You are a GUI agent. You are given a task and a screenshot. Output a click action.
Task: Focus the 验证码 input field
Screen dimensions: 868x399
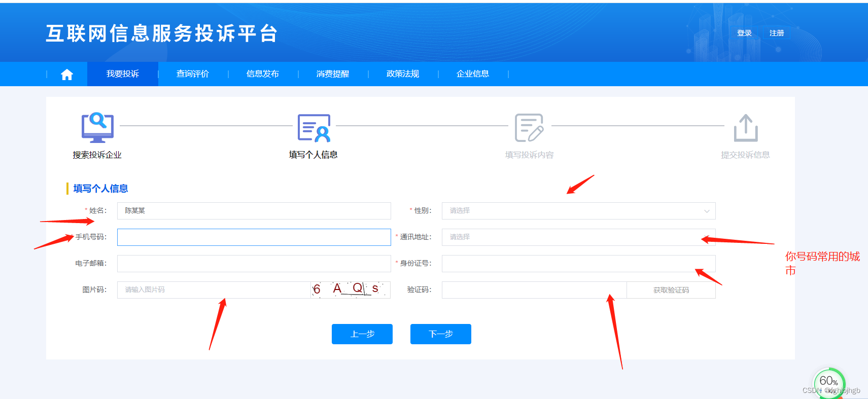coord(534,290)
